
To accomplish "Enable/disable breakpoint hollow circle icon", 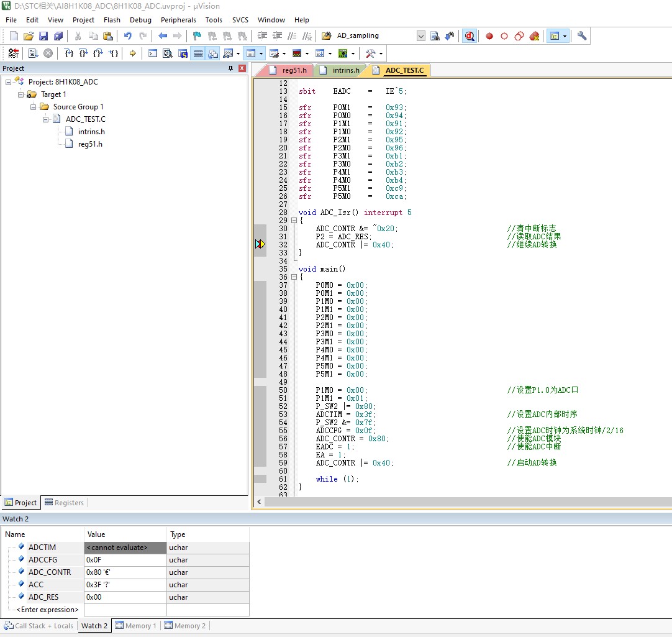I will (x=504, y=36).
